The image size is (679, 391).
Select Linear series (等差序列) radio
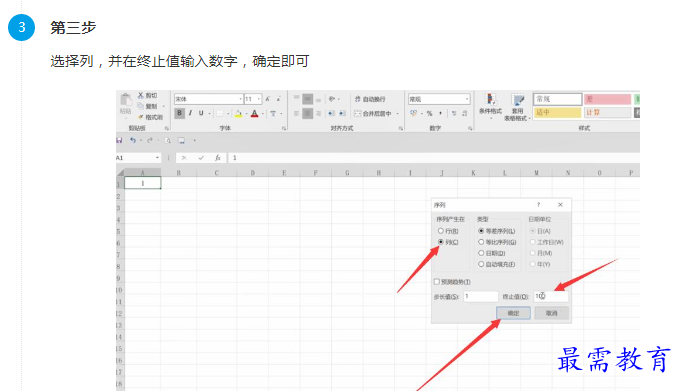(x=481, y=231)
